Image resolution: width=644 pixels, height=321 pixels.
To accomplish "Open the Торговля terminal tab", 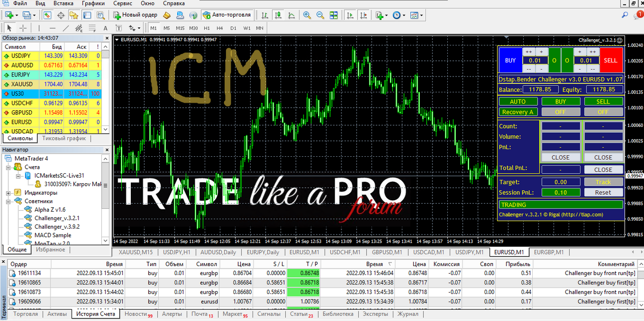I will pyautogui.click(x=25, y=314).
